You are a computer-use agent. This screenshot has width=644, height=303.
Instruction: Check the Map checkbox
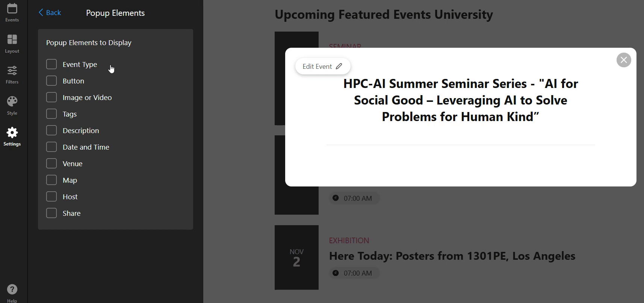tap(51, 180)
